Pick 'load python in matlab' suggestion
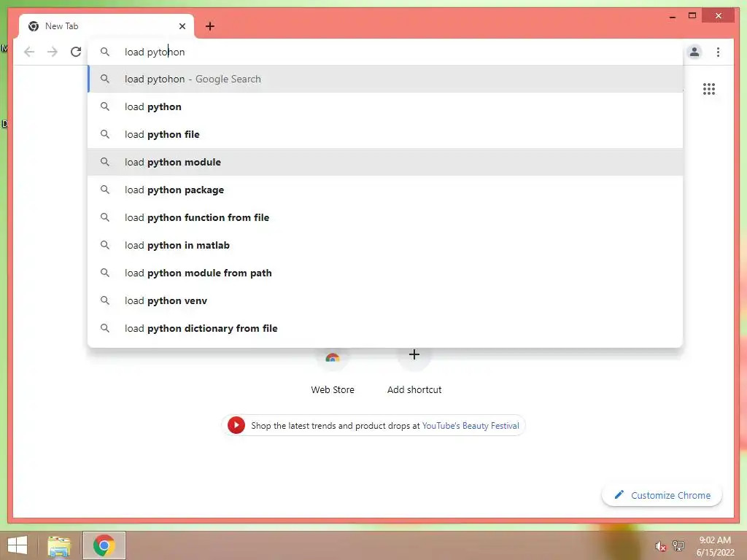This screenshot has width=747, height=560. 385,245
